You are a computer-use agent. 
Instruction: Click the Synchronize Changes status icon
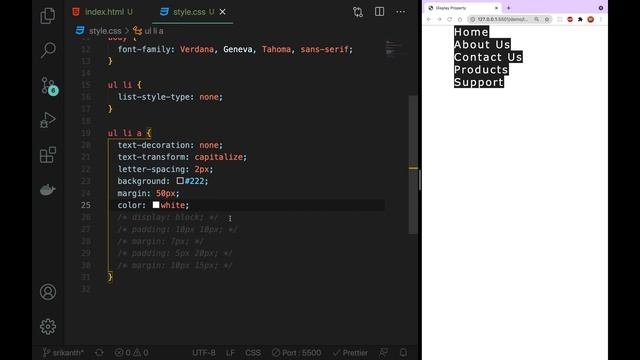click(x=99, y=352)
